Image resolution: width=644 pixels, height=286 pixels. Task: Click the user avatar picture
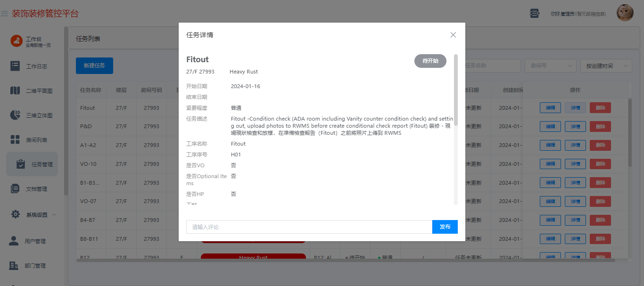(625, 13)
